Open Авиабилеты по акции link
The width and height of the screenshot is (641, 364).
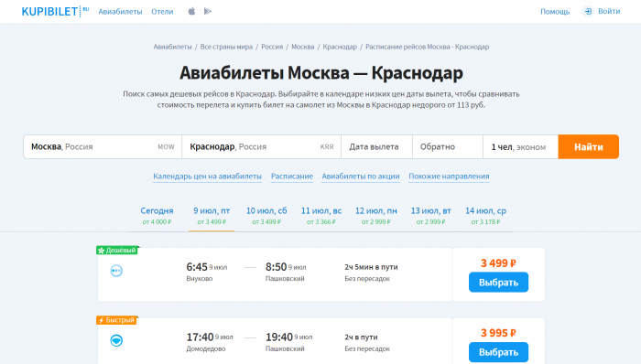[361, 177]
